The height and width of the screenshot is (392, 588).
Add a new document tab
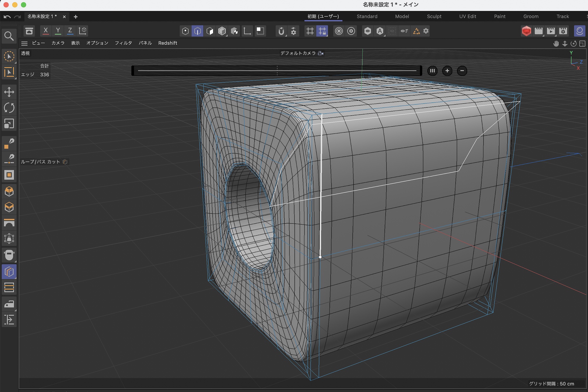click(x=76, y=17)
